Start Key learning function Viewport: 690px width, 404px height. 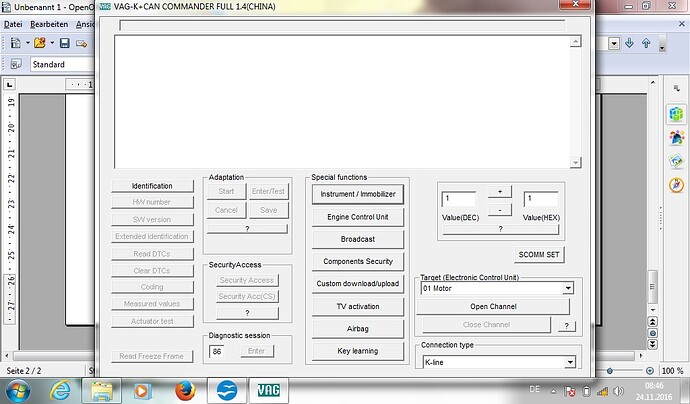pos(358,351)
